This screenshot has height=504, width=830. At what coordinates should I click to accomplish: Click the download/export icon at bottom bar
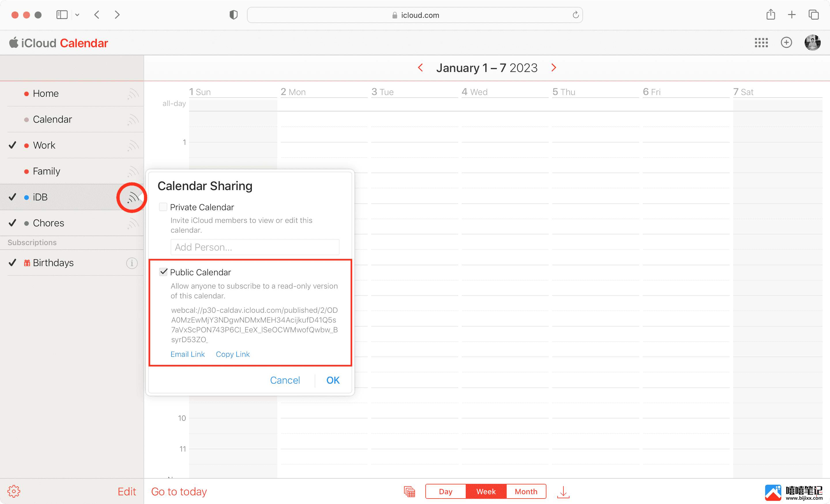tap(564, 491)
